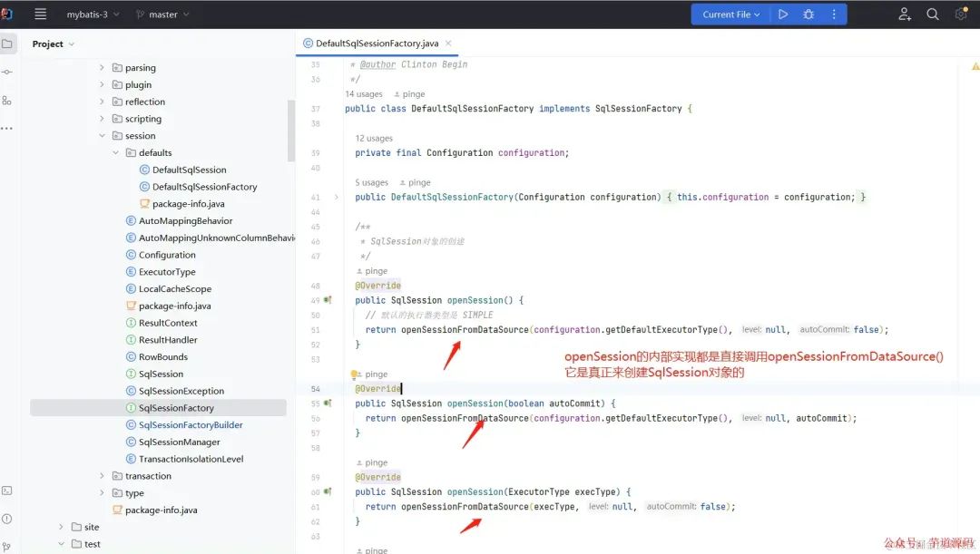Click the 5 usages inlay hint
The image size is (980, 554).
371,182
